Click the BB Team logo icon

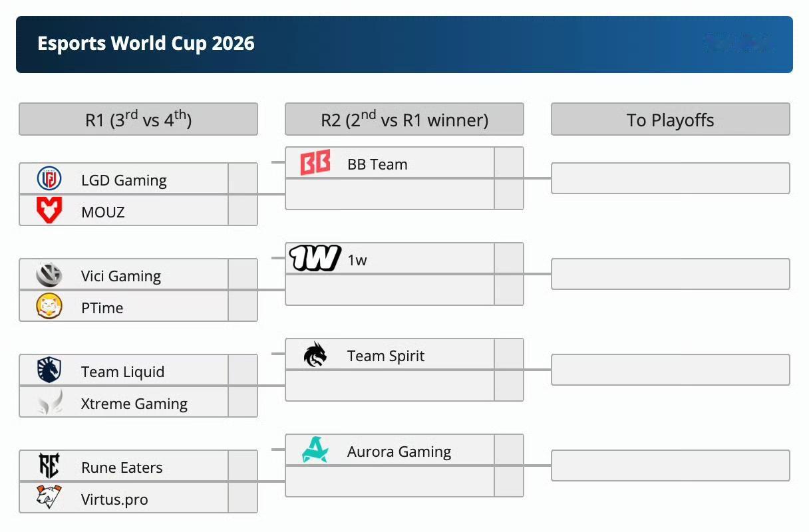[315, 164]
